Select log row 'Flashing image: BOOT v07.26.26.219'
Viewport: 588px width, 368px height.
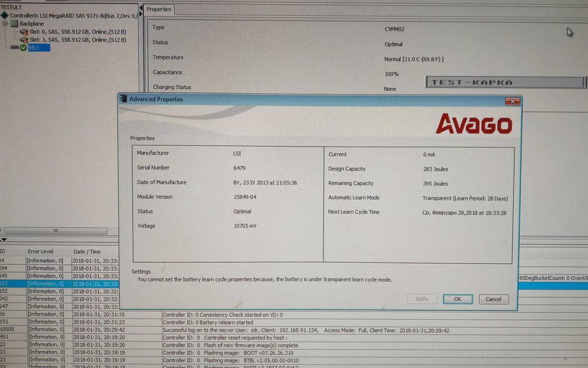[x=294, y=353]
